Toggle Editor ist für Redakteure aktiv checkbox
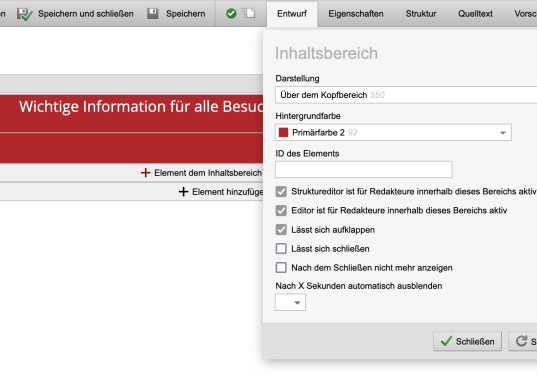537x373 pixels. tap(281, 210)
